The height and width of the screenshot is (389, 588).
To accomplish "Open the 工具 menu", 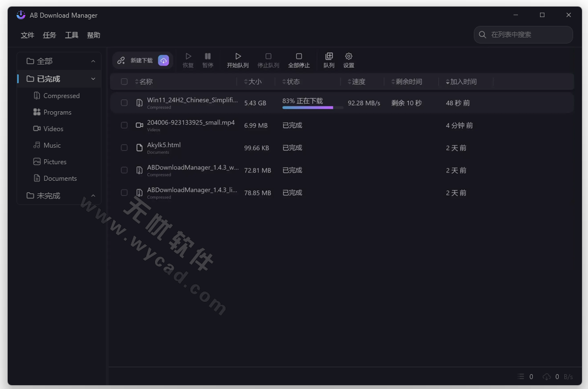I will [x=71, y=35].
